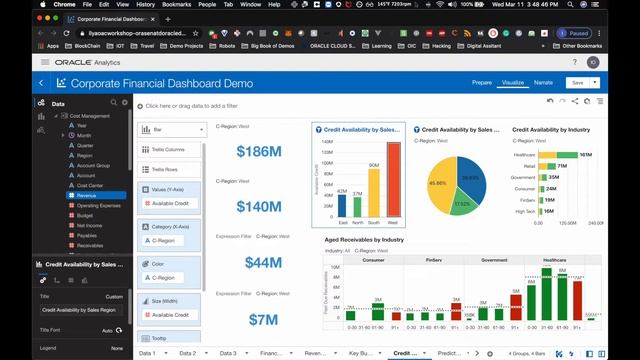Open the bar chart type dropdown

[x=172, y=130]
